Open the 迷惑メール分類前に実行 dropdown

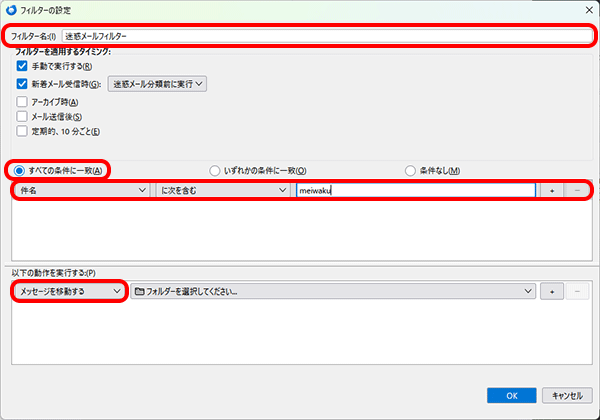point(158,84)
